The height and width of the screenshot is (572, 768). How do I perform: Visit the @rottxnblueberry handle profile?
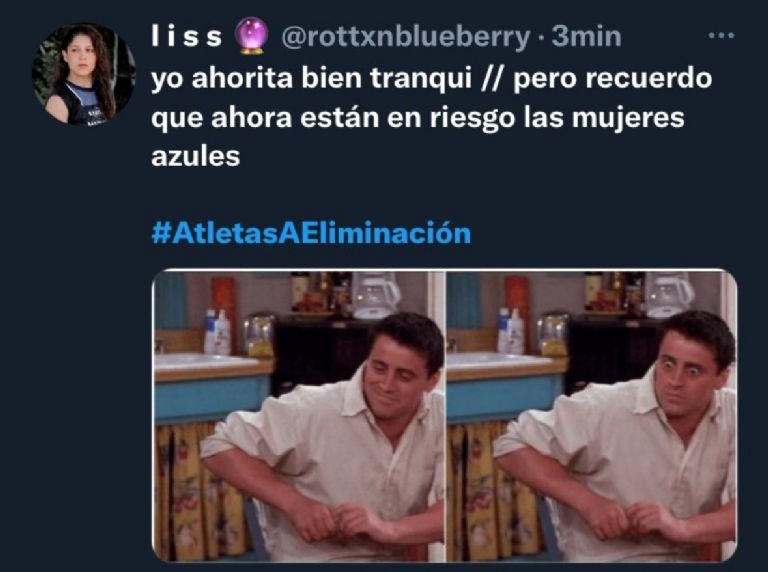click(406, 37)
